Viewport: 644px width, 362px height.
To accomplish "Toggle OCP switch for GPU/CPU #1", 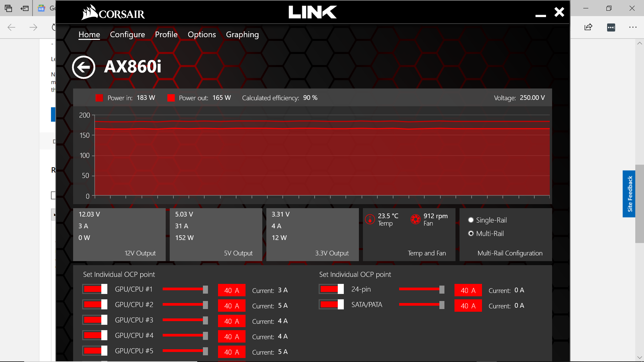I will [95, 289].
